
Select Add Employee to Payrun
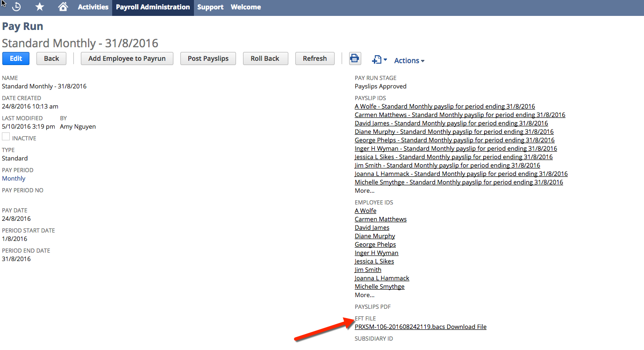(127, 58)
